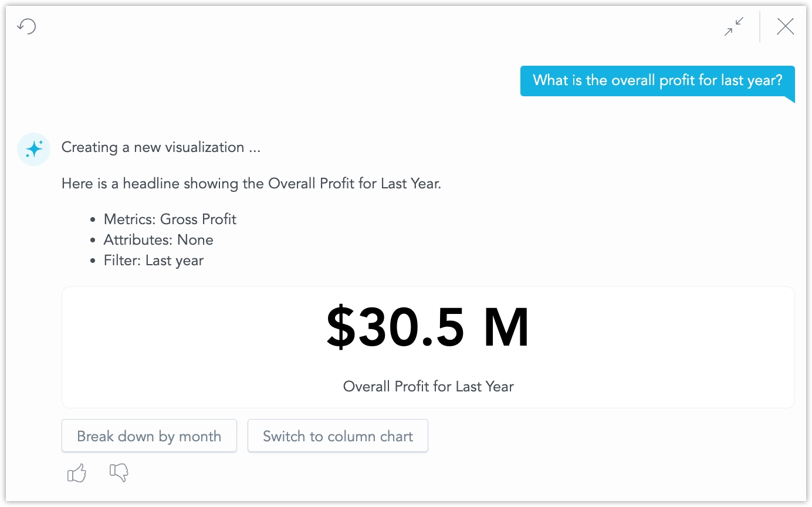Give the response a thumbs down

pos(119,472)
